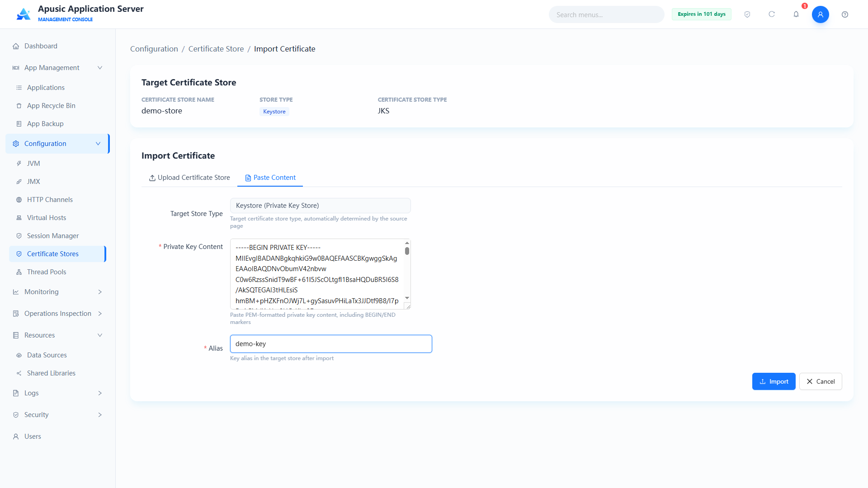Click the Expires in 101 days badge
The image size is (868, 488).
point(701,14)
